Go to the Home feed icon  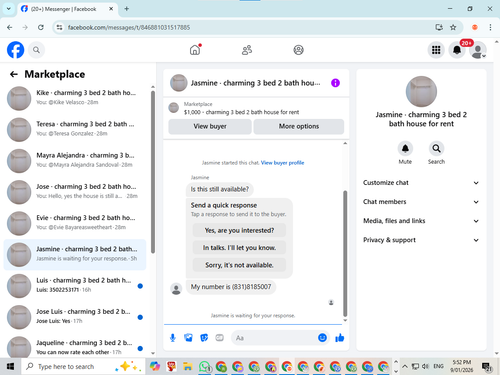pos(195,50)
